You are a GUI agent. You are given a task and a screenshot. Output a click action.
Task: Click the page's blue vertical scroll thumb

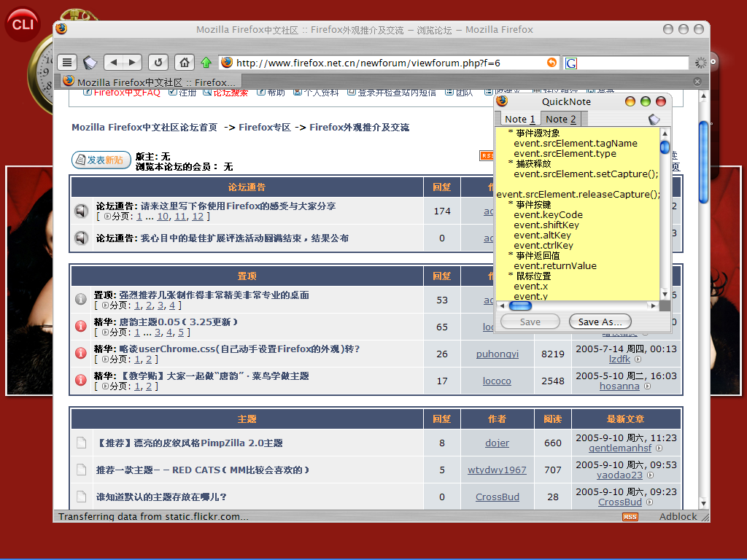(704, 162)
